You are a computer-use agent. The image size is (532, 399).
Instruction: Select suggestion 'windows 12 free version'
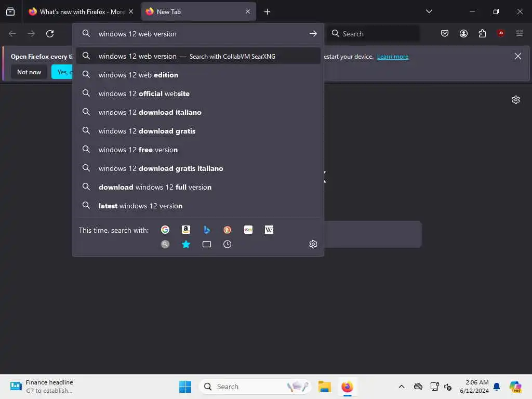(x=198, y=150)
